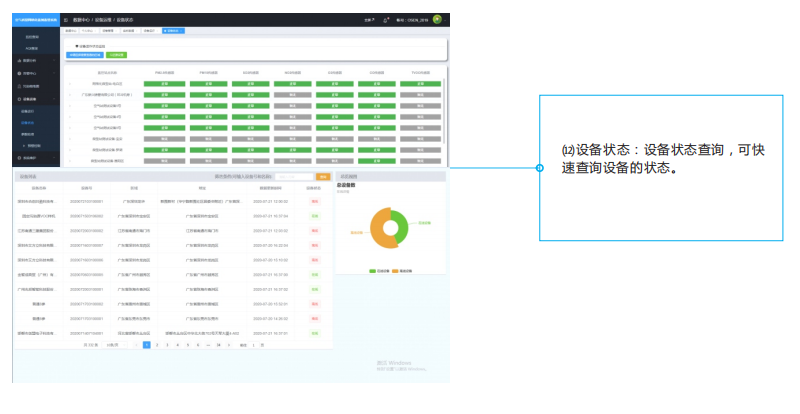Screen dimensions: 800x414
Task: Click the fullscreen icon in top bar
Action: point(371,20)
